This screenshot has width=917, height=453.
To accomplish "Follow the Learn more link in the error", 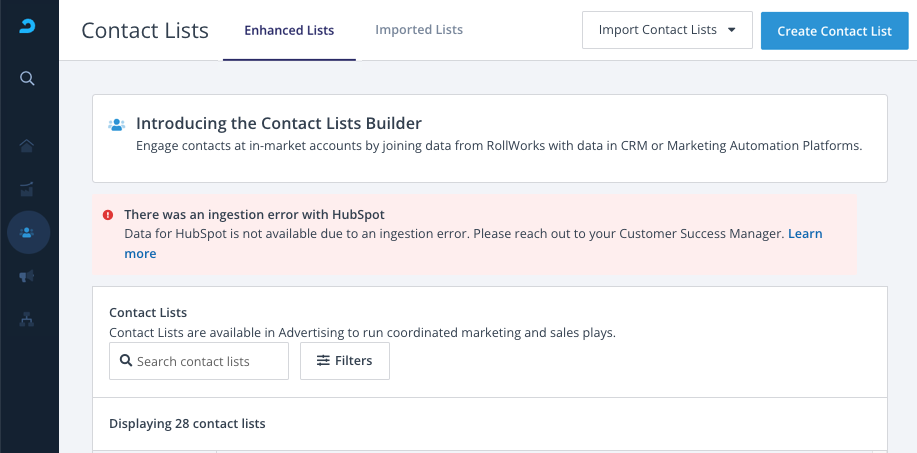I will (805, 234).
